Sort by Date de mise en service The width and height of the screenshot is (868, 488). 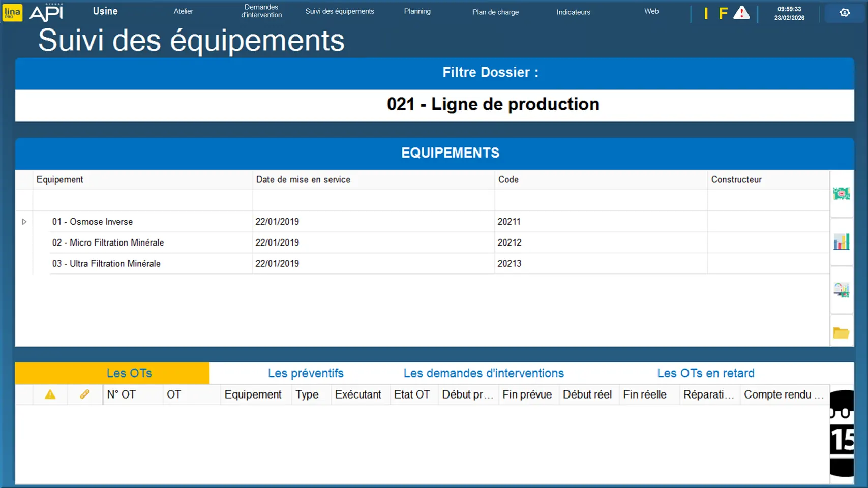(x=303, y=179)
